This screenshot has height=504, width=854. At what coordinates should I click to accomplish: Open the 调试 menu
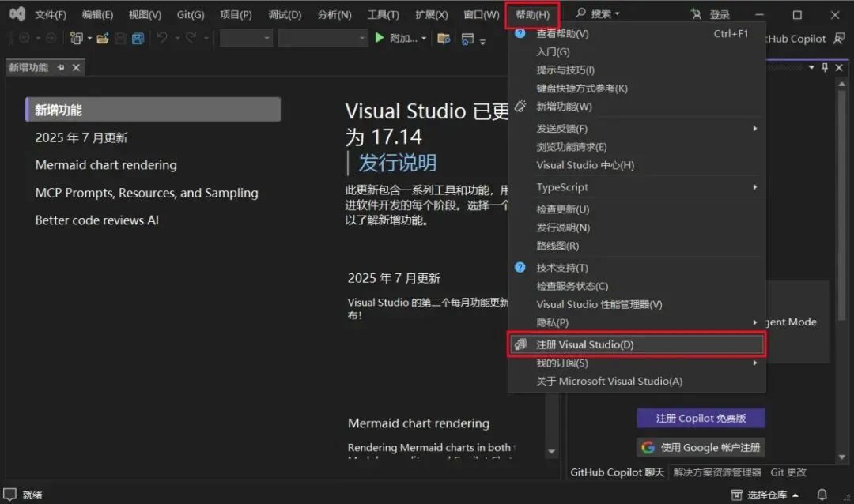click(285, 15)
